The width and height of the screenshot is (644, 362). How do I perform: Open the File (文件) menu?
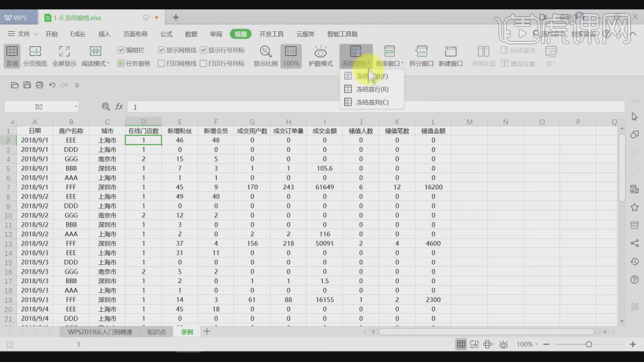23,34
